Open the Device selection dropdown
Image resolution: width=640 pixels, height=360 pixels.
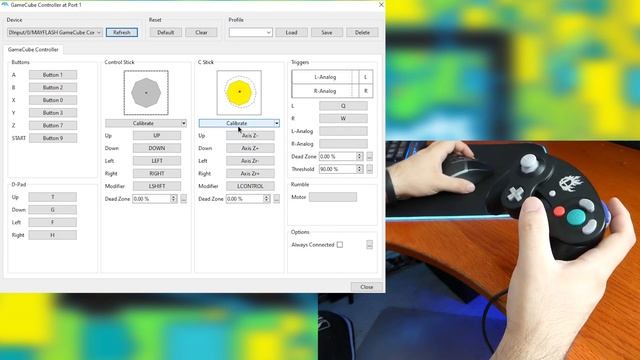point(55,32)
